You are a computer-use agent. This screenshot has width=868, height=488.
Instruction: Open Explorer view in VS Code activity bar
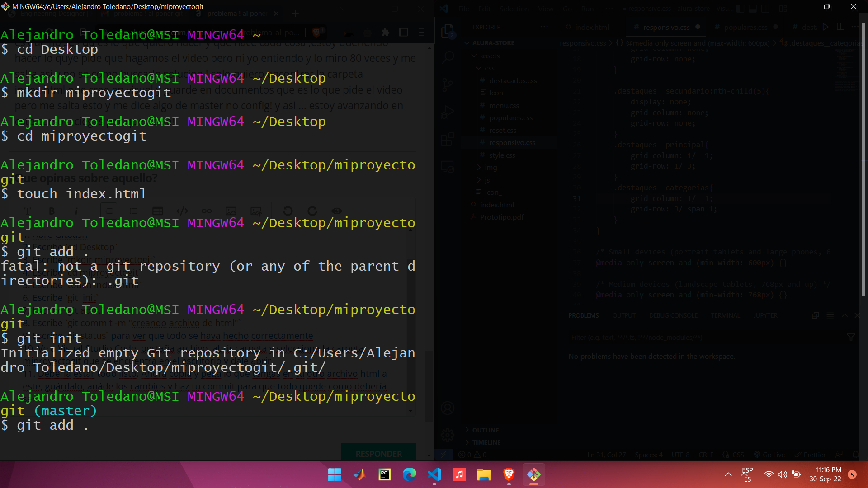click(448, 31)
